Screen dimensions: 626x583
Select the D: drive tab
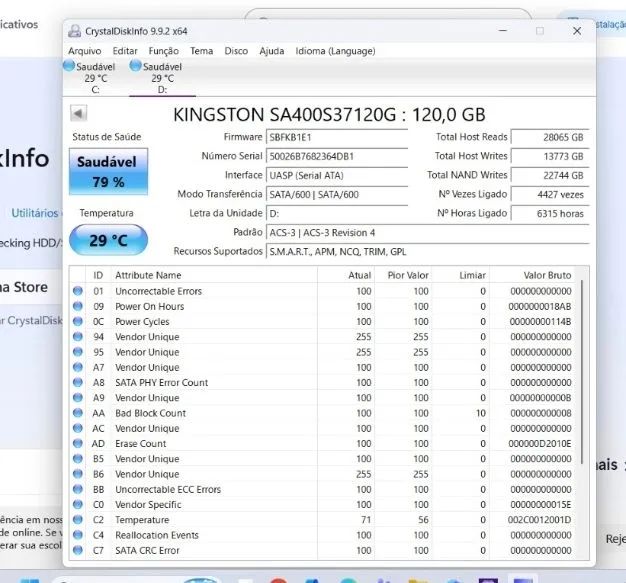coord(162,78)
